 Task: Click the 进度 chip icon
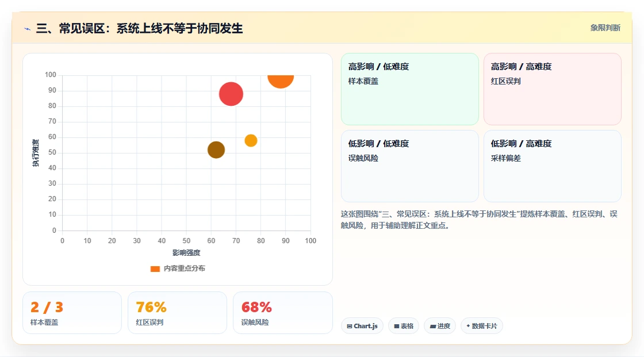coord(432,326)
